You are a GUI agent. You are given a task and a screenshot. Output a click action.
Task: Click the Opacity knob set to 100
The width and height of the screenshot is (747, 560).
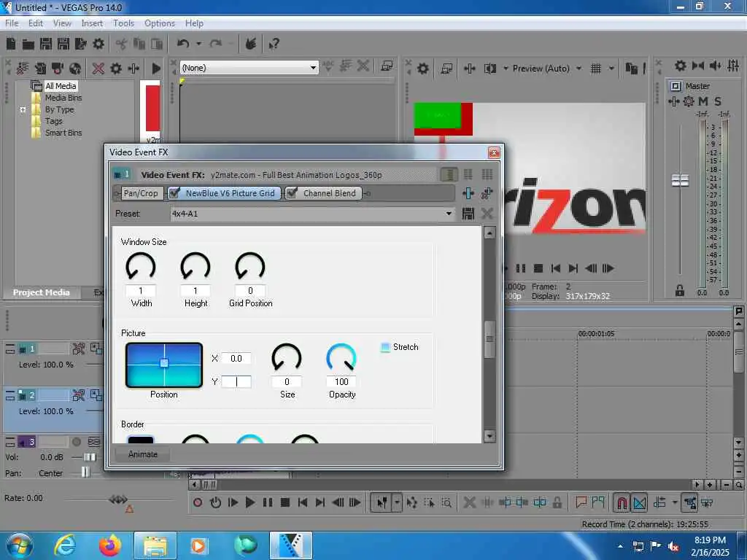click(x=341, y=357)
